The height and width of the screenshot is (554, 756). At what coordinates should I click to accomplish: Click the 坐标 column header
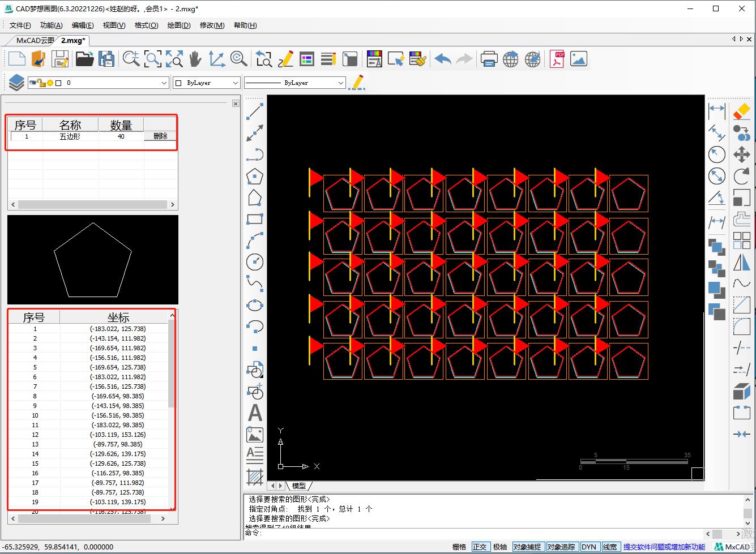coord(118,317)
